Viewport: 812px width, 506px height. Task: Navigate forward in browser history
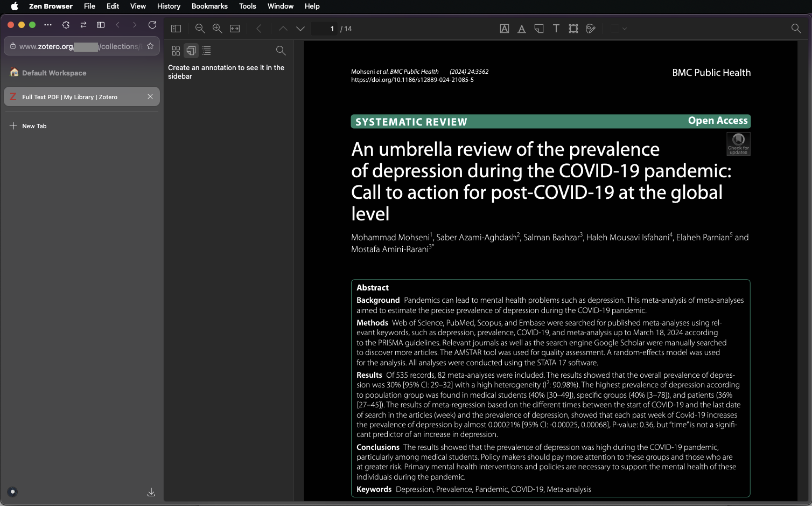pos(135,25)
